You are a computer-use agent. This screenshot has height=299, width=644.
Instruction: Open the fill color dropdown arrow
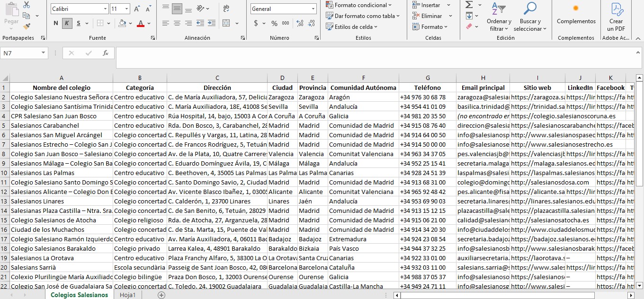tap(131, 23)
